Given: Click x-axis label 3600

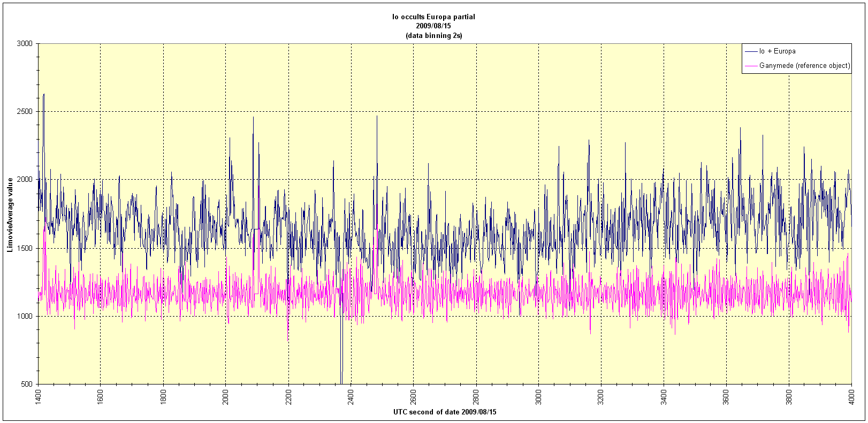Looking at the screenshot, I should tap(726, 396).
